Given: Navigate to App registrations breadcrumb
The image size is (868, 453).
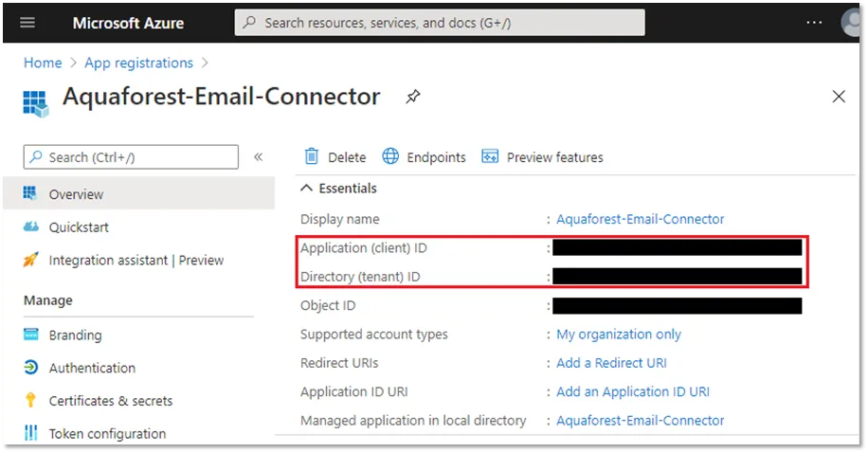Looking at the screenshot, I should [x=138, y=63].
